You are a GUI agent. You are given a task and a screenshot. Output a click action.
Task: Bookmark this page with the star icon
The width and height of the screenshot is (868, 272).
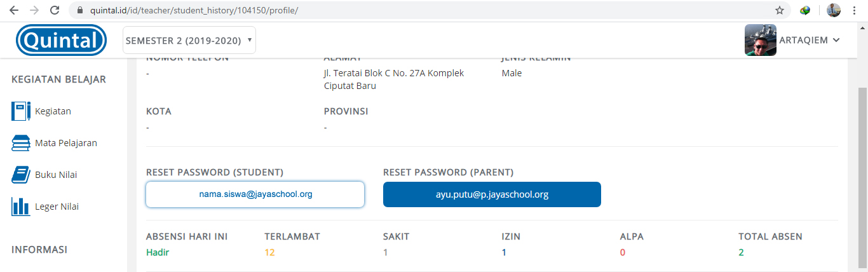[779, 10]
